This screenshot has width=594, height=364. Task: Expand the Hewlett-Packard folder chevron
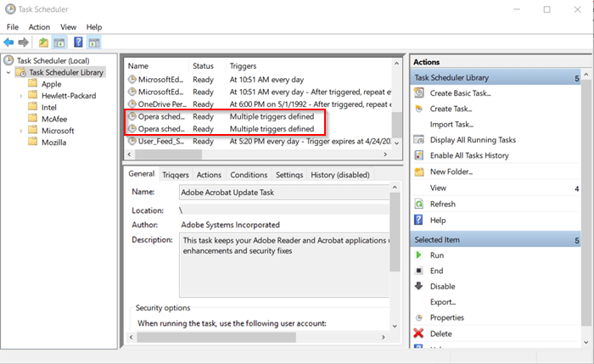21,95
